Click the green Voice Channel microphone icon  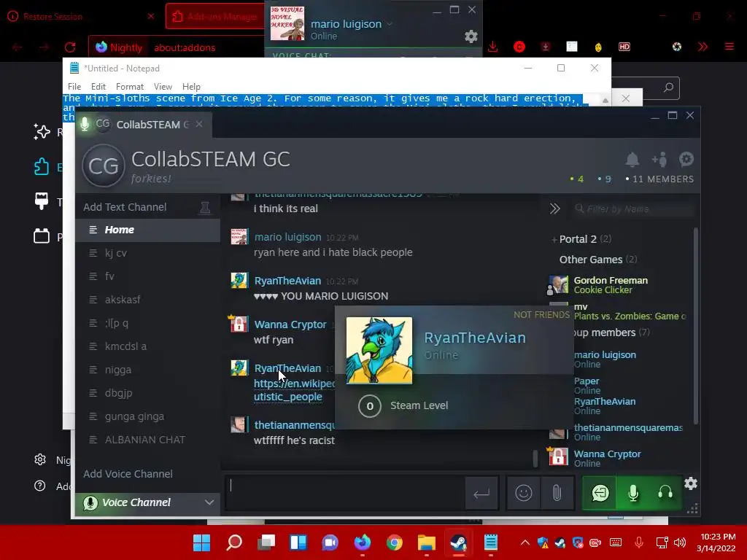(90, 503)
